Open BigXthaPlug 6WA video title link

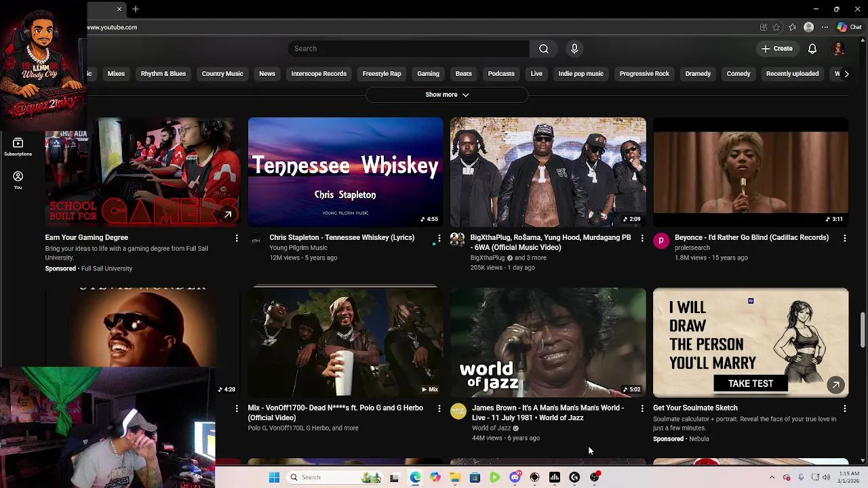(x=551, y=243)
